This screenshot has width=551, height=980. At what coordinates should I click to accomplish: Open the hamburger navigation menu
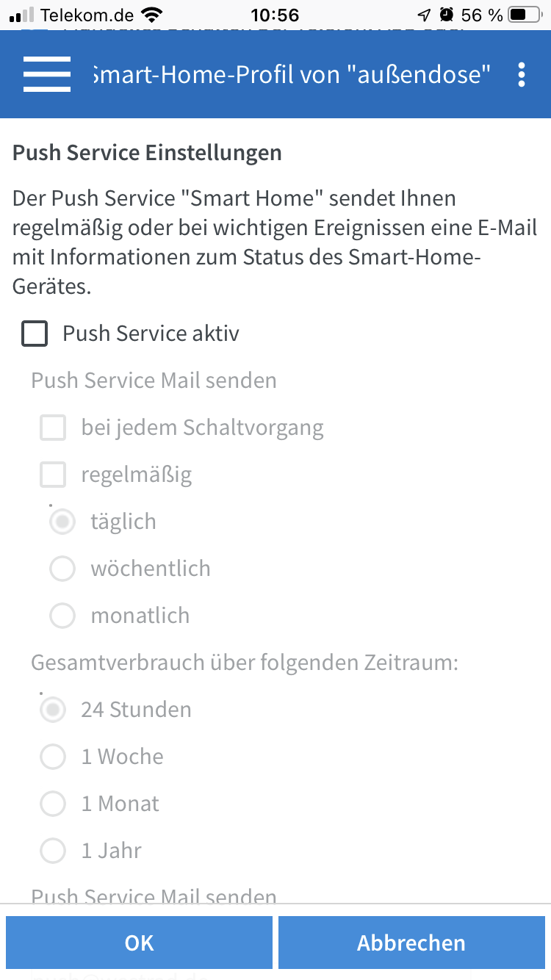pos(47,74)
